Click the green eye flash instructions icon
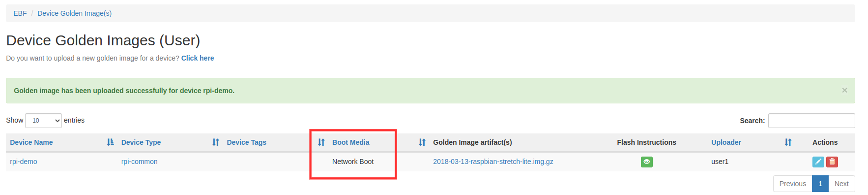Viewport: 868px width, 195px height. [646, 162]
